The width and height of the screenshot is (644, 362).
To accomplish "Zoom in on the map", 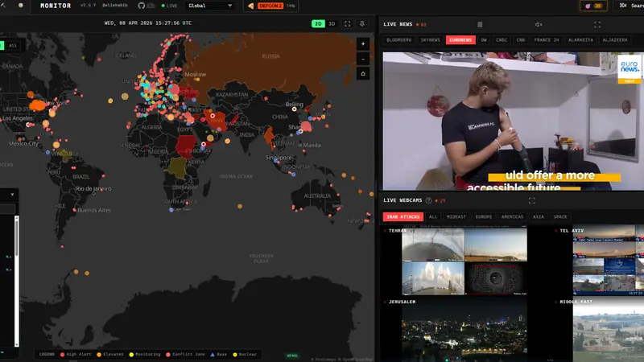I will pyautogui.click(x=363, y=44).
